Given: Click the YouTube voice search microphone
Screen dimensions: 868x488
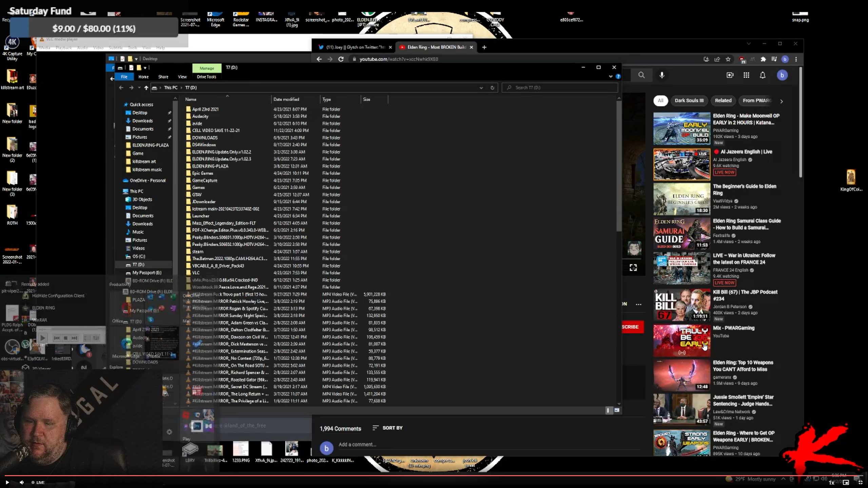Looking at the screenshot, I should [x=662, y=75].
